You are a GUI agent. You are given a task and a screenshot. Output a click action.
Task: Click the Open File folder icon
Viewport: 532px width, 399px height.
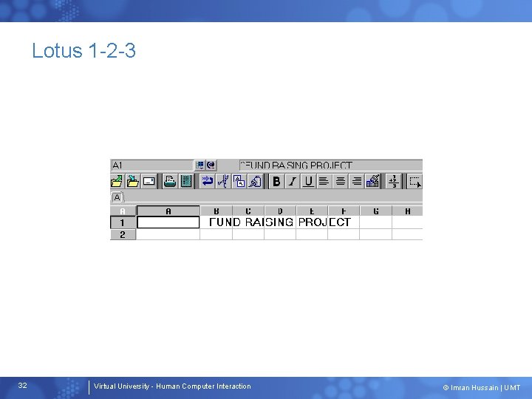click(117, 181)
